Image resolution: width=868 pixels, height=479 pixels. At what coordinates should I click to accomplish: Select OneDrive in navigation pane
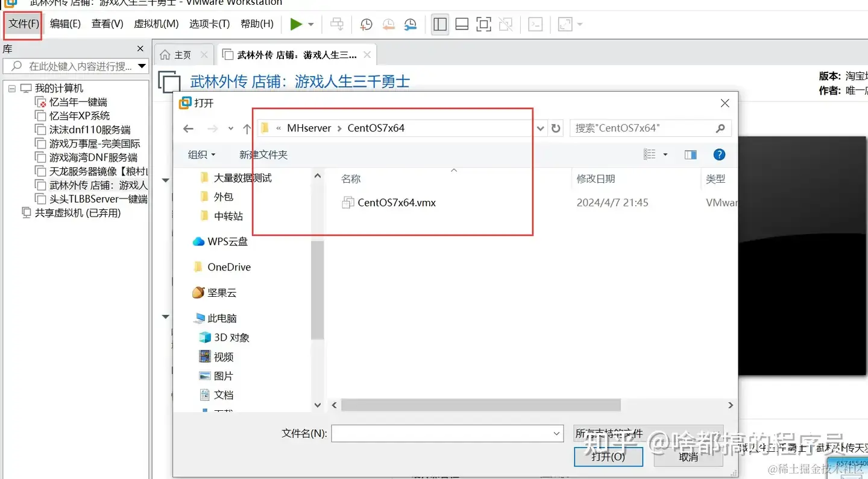click(x=229, y=267)
